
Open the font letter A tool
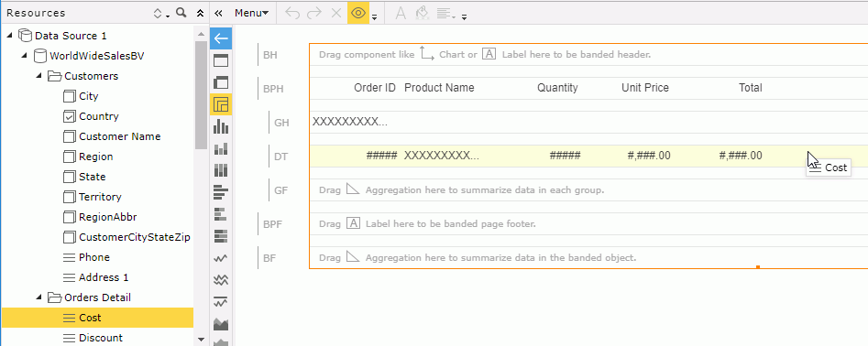tap(401, 13)
